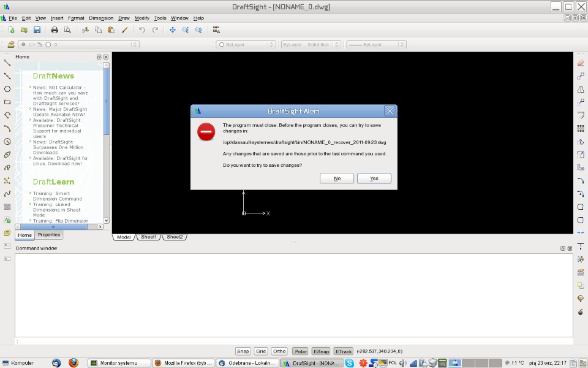The image size is (588, 368).
Task: Click the Properties palette toolbar icon
Action: tap(216, 30)
